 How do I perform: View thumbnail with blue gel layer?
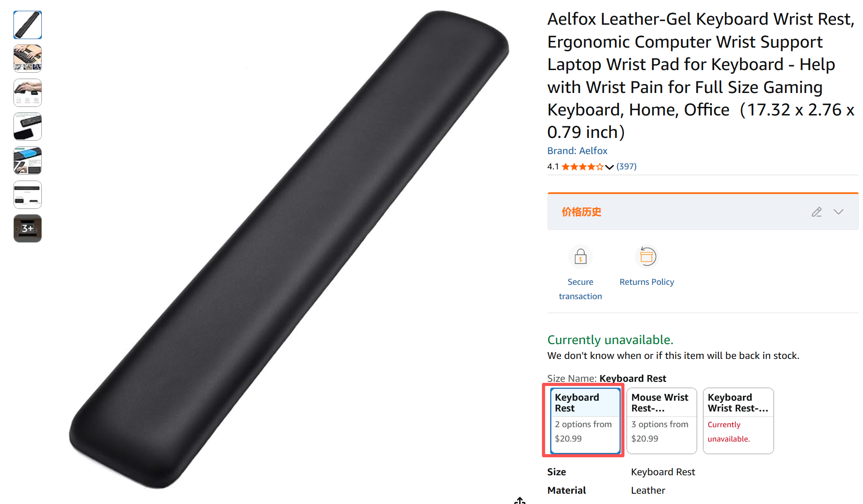click(x=28, y=161)
